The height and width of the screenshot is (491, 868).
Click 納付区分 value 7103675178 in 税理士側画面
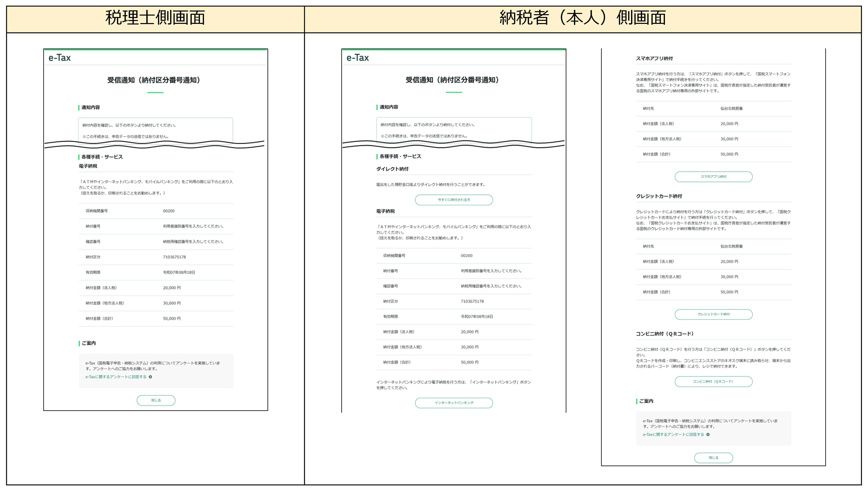(x=175, y=257)
